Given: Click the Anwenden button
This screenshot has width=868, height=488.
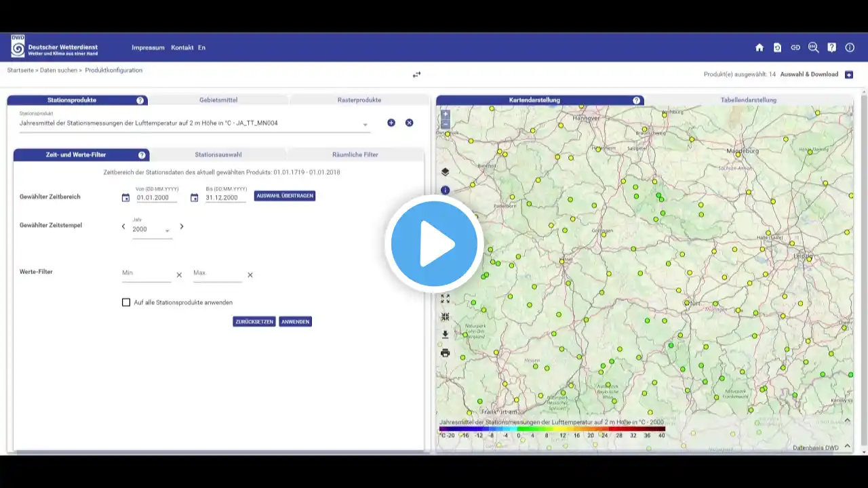Looking at the screenshot, I should [x=295, y=322].
